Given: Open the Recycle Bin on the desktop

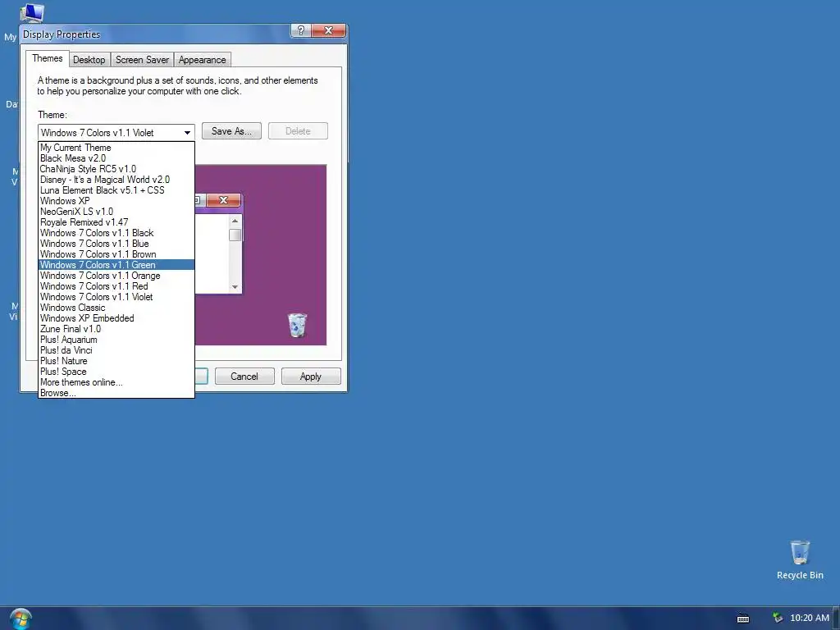Looking at the screenshot, I should click(800, 559).
